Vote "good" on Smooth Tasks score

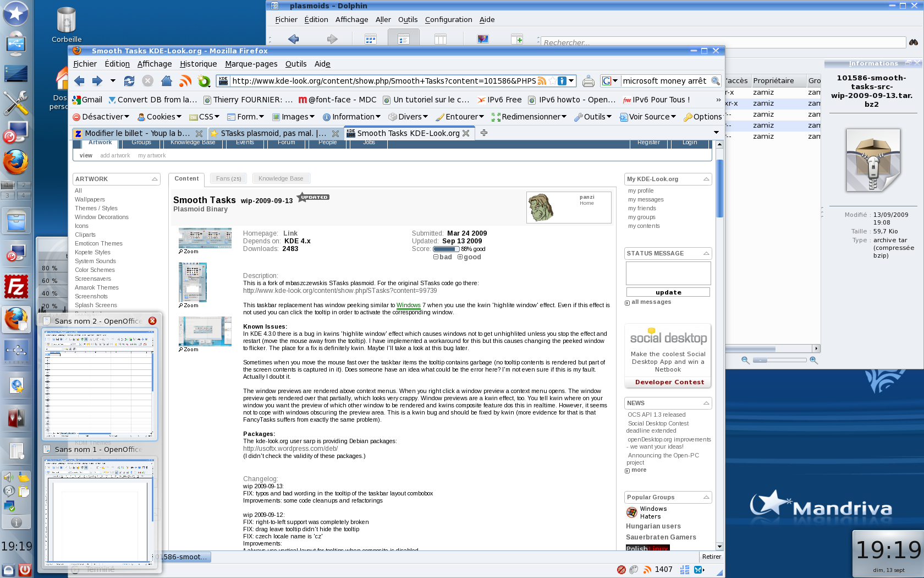pyautogui.click(x=469, y=257)
